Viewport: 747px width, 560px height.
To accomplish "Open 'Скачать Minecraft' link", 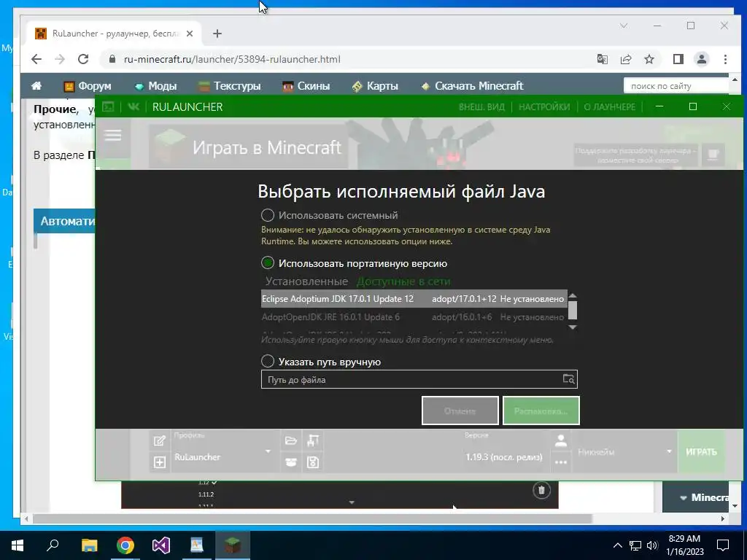I will [473, 86].
